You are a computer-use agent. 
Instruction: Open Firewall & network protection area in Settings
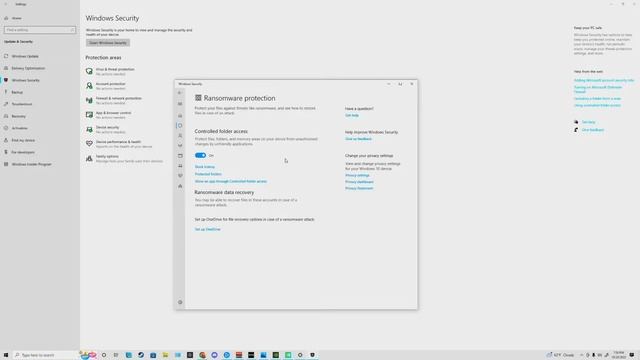point(114,100)
